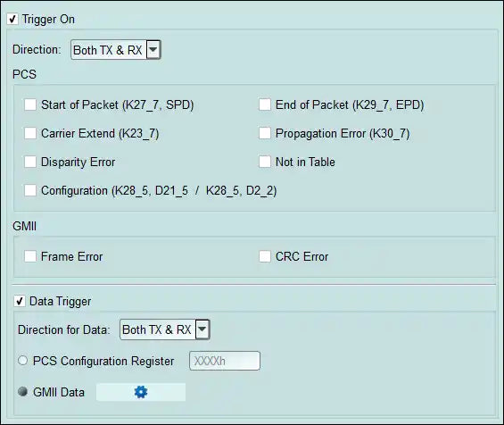Image resolution: width=504 pixels, height=425 pixels.
Task: Enable End of Packet (K29_7, EPD)
Action: [x=265, y=104]
